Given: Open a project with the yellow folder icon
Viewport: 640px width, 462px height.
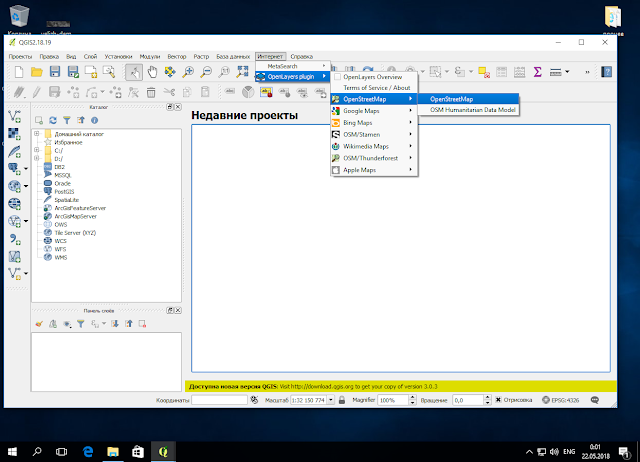Looking at the screenshot, I should [37, 72].
